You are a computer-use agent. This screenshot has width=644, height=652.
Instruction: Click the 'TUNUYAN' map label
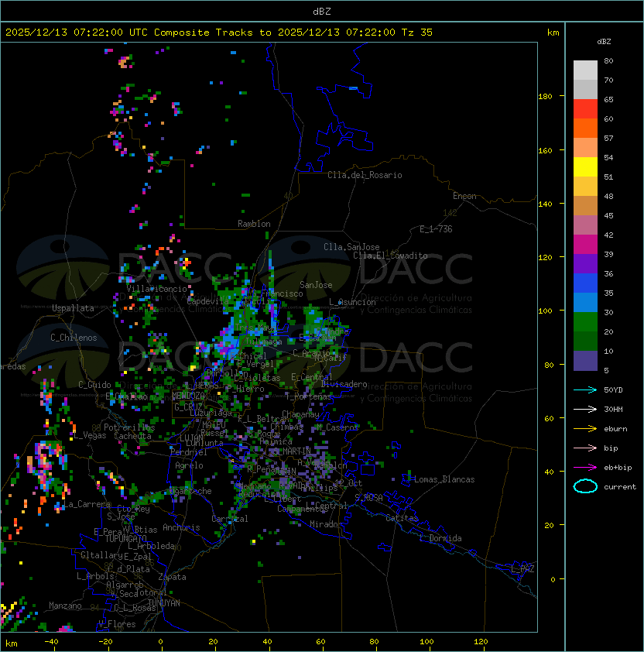[164, 603]
